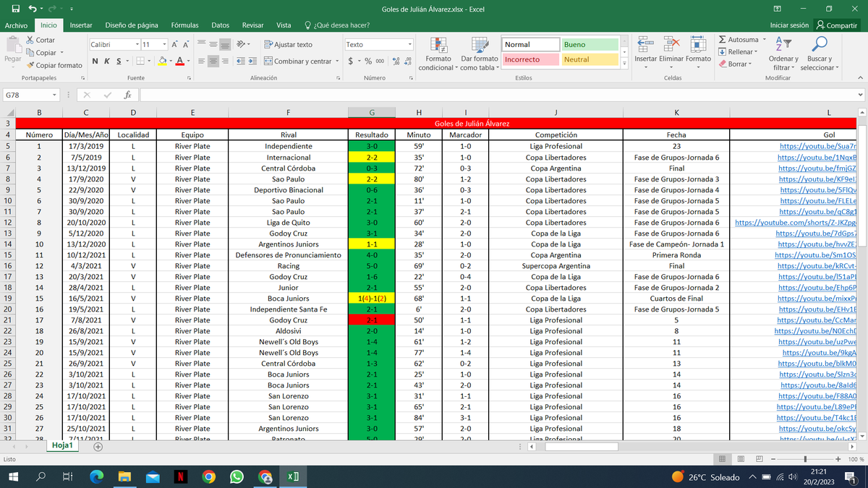Open the Fórmulas ribbon tab
Image resolution: width=868 pixels, height=488 pixels.
coord(184,25)
